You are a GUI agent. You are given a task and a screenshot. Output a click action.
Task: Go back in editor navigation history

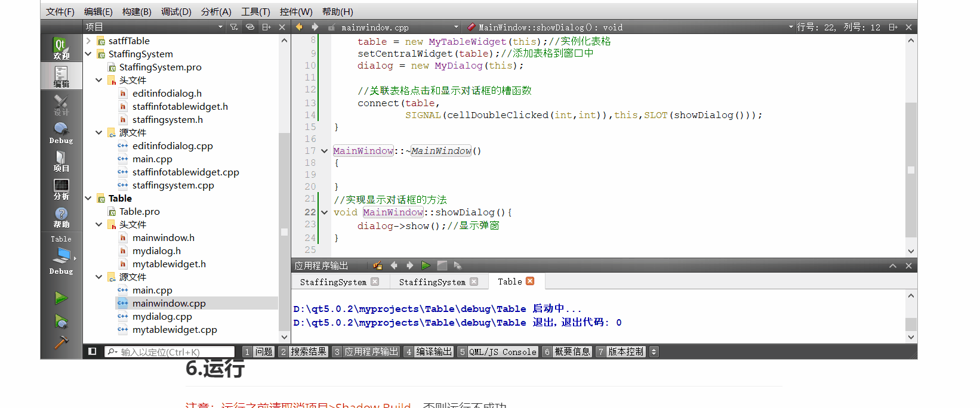(x=299, y=27)
